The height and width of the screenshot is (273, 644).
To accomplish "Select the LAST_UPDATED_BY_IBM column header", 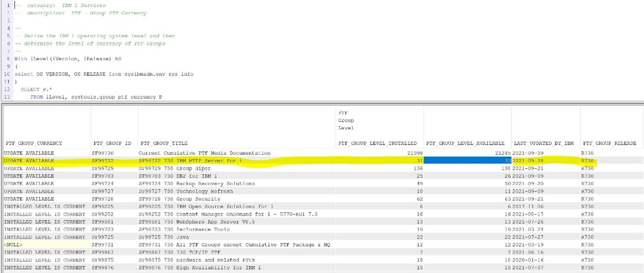I will pyautogui.click(x=544, y=143).
